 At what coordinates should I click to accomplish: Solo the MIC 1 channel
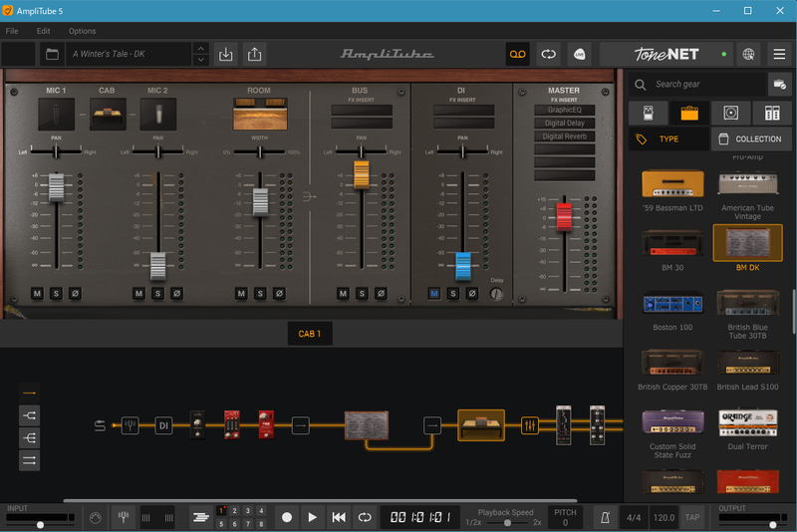[56, 293]
